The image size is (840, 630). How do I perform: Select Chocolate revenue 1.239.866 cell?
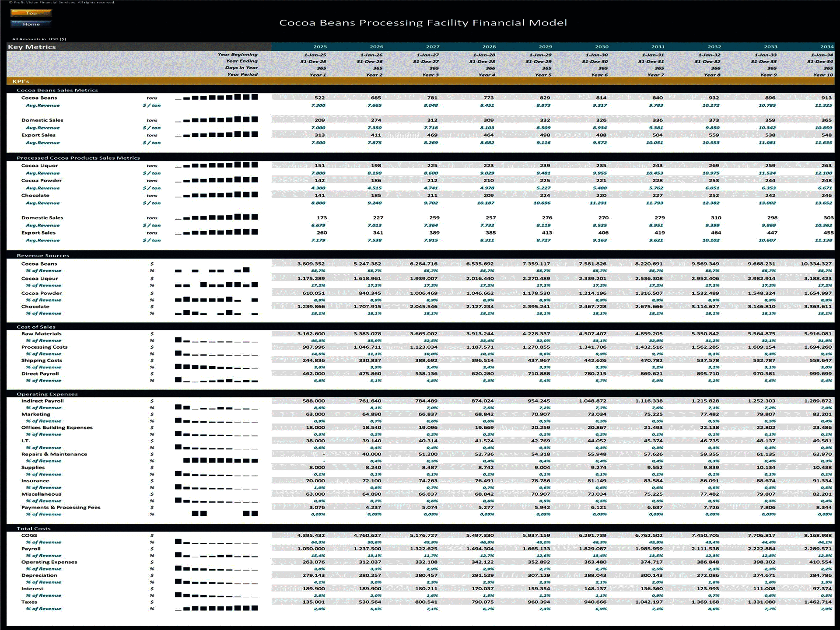click(x=311, y=307)
